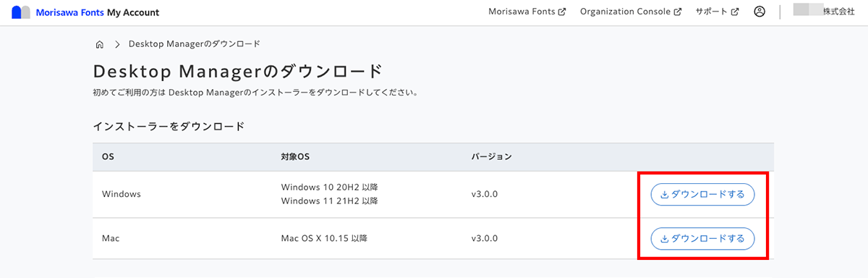Download the Mac installer with ダウンロードする
The width and height of the screenshot is (868, 278).
tap(703, 238)
